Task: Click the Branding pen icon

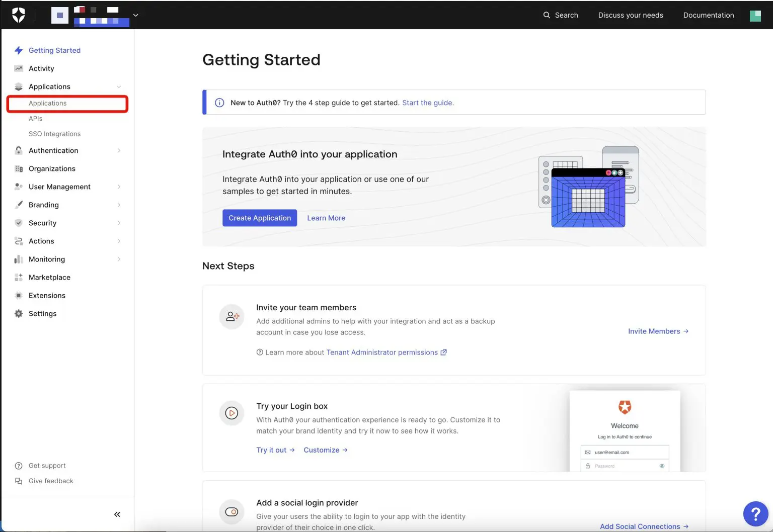Action: click(x=19, y=205)
